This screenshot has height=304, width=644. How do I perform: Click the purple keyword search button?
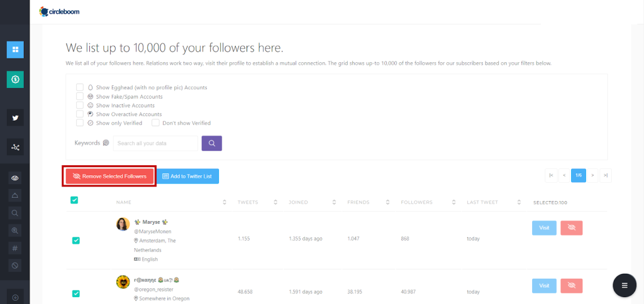211,143
